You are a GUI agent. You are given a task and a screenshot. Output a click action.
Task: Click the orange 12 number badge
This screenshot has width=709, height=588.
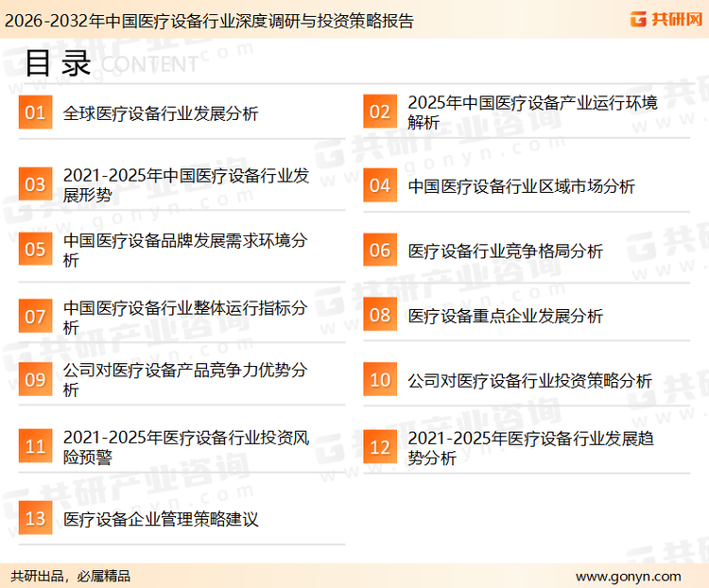coord(380,446)
